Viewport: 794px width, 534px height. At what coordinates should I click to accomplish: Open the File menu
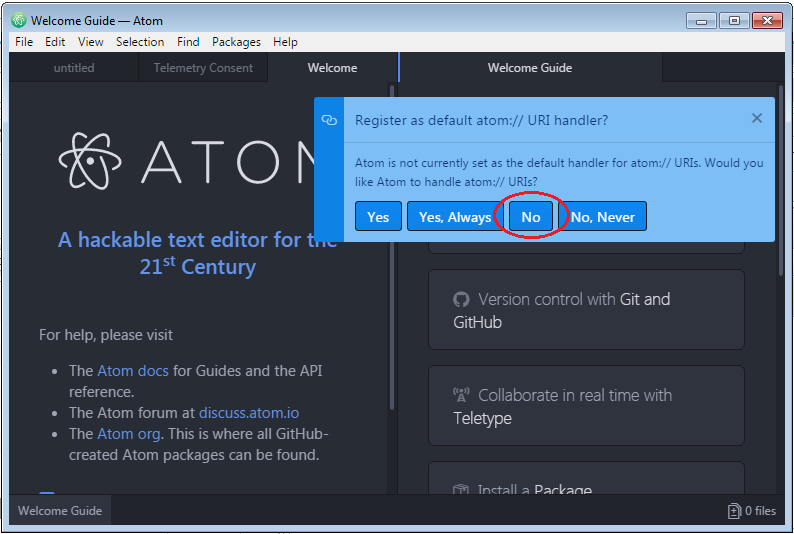(x=24, y=42)
